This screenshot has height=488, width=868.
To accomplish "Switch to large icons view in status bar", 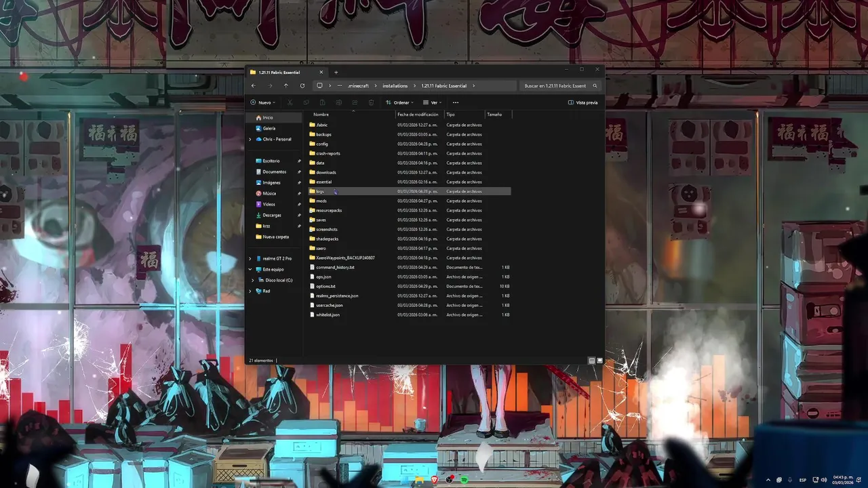I will coord(599,361).
